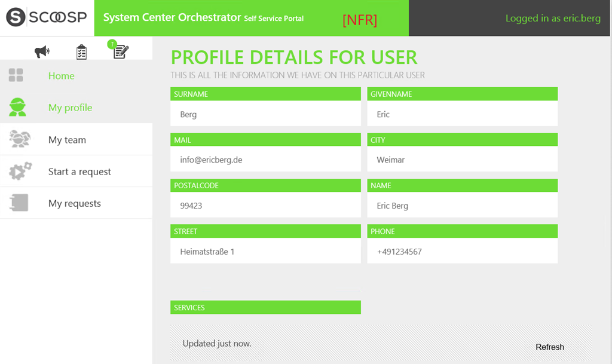
Task: Click the green My profile avatar icon
Action: point(17,107)
